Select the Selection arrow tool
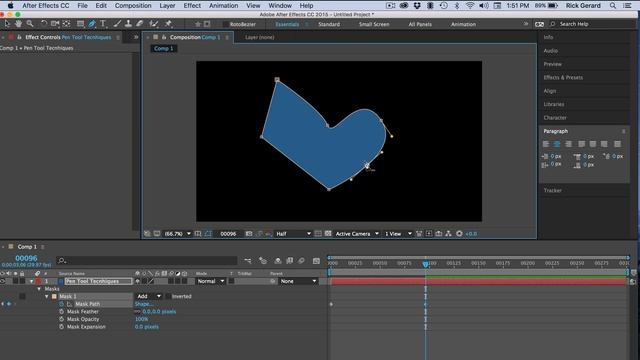 point(7,24)
